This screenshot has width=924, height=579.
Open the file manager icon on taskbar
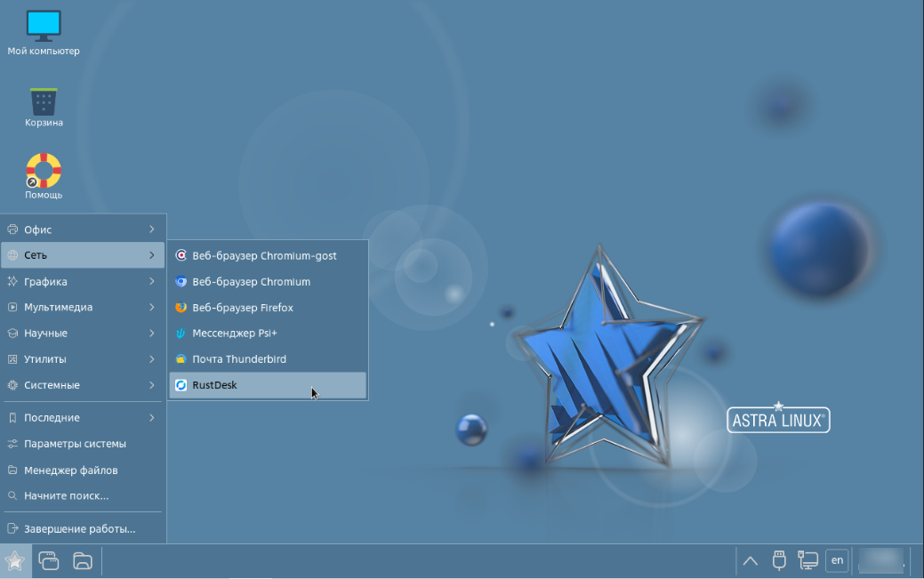pos(81,560)
